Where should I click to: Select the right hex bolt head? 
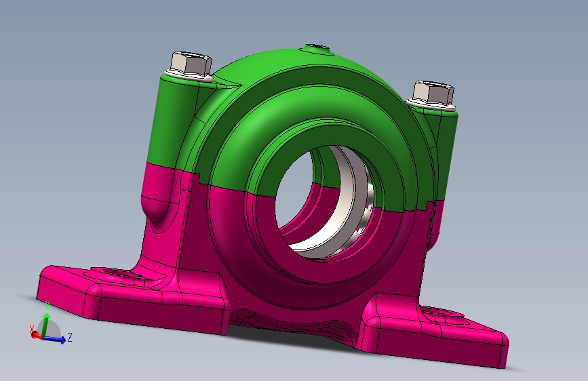(433, 93)
